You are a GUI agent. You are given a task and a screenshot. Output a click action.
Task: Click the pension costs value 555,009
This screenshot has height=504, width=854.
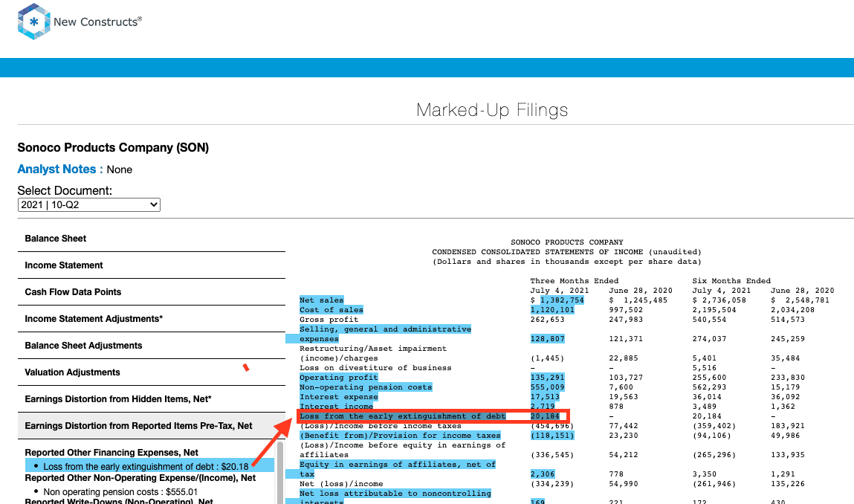pyautogui.click(x=547, y=387)
